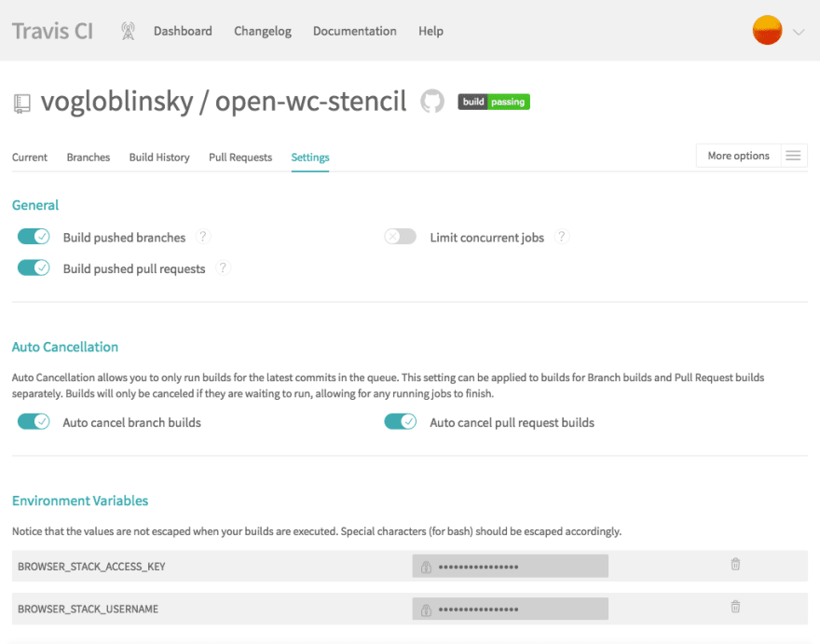Screen dimensions: 820x644
Task: Click the Environment Variables heading
Action: tap(80, 500)
